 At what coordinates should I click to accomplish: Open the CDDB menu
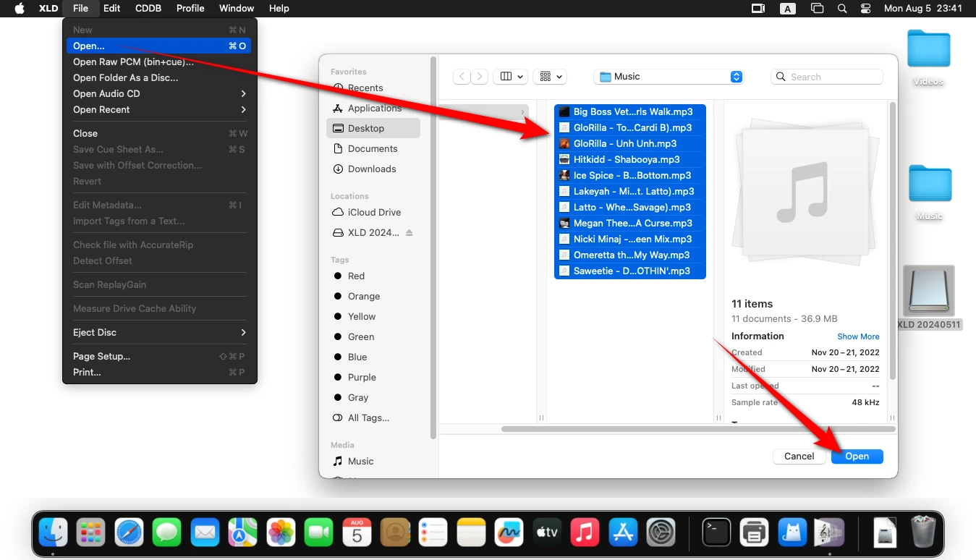point(148,9)
